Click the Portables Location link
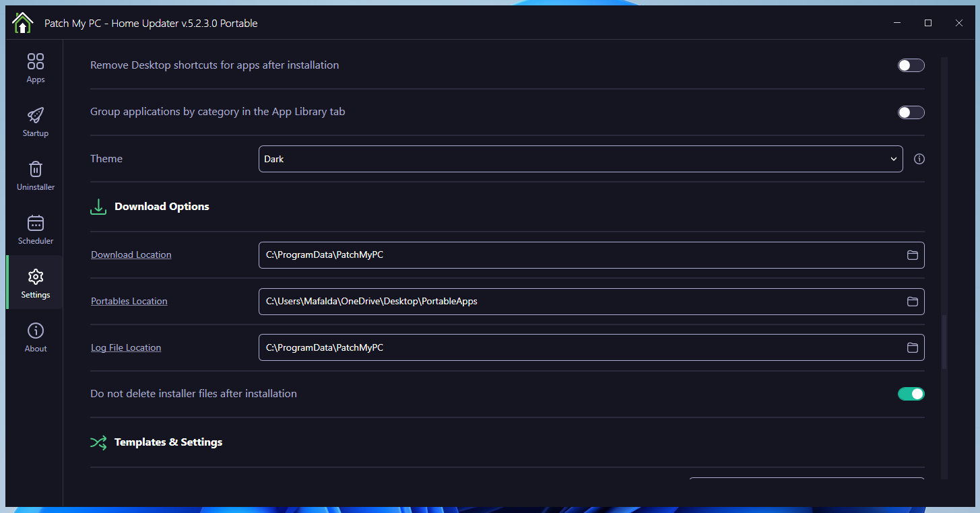The width and height of the screenshot is (980, 513). point(129,301)
